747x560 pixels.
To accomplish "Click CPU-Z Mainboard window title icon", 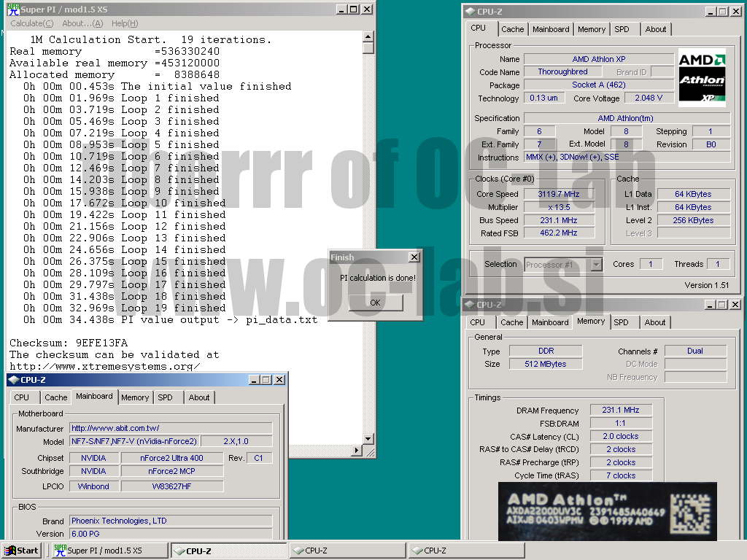I will coord(14,379).
